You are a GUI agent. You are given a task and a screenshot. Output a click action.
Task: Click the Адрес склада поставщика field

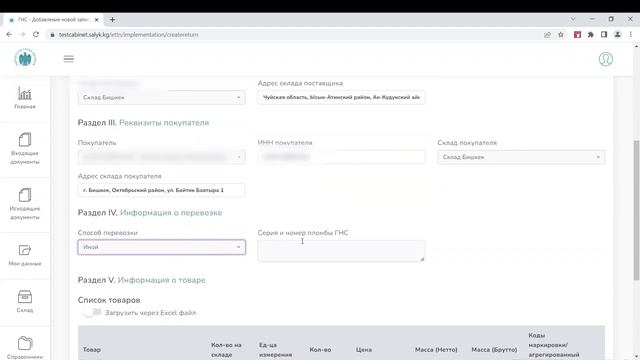(341, 98)
